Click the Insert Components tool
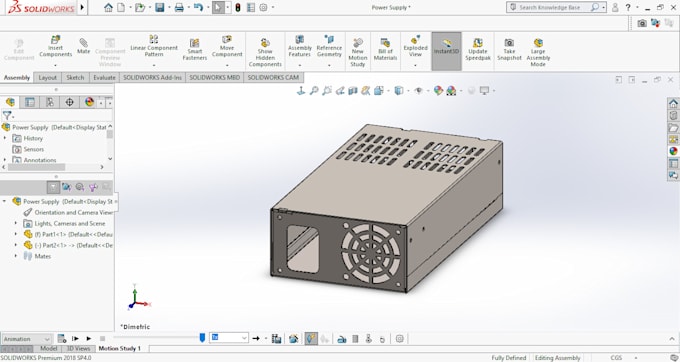 coord(56,46)
